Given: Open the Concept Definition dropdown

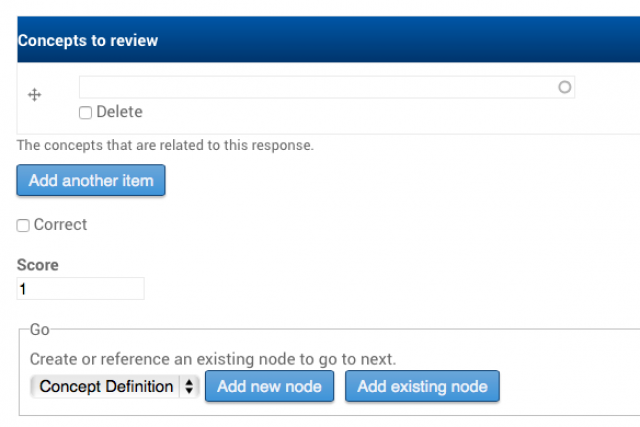Looking at the screenshot, I should 114,386.
